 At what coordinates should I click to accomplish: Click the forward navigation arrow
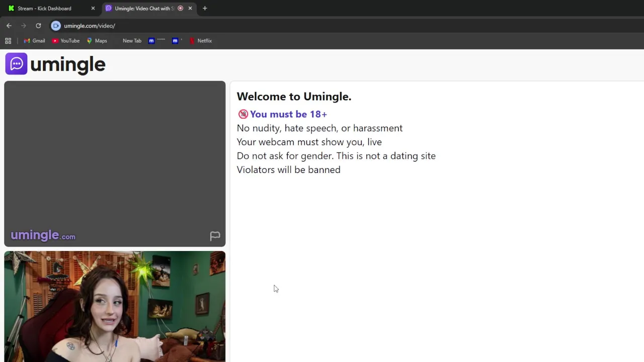(24, 26)
